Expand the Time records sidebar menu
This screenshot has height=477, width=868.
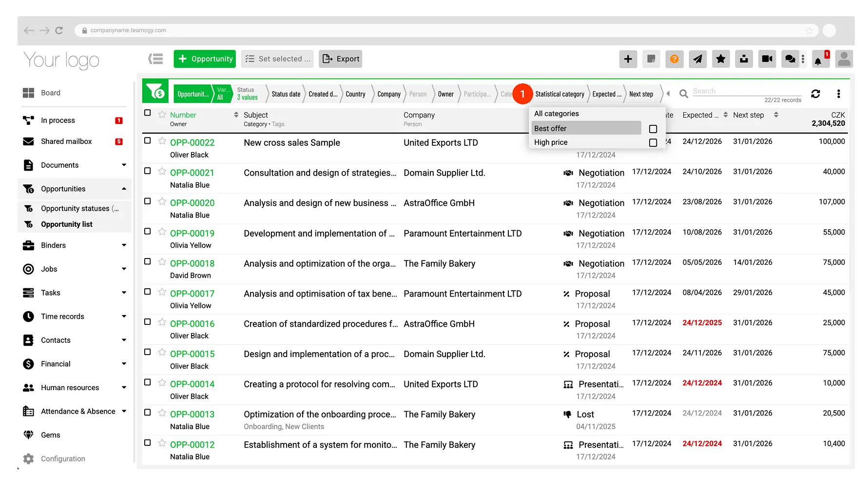point(124,316)
